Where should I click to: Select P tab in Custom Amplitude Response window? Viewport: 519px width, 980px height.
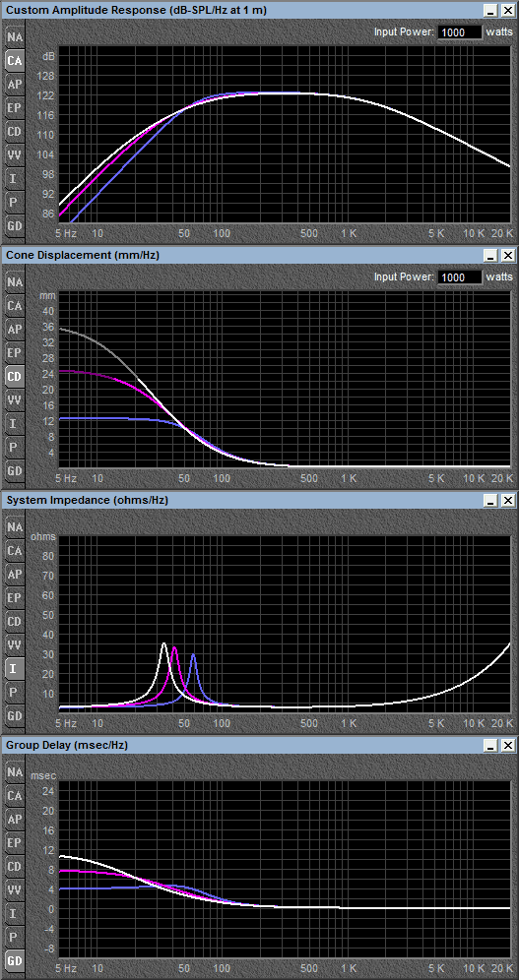point(15,203)
